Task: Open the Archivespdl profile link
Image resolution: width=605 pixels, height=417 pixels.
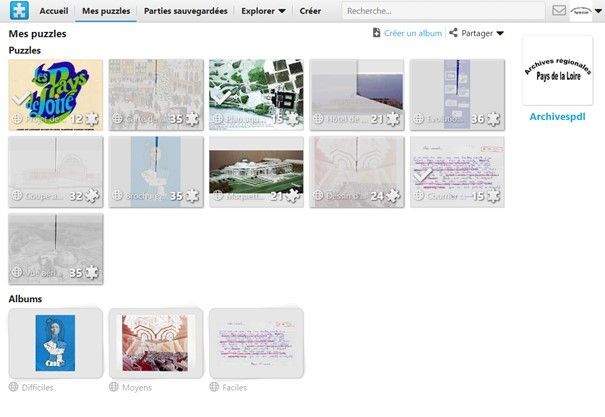Action: click(557, 116)
